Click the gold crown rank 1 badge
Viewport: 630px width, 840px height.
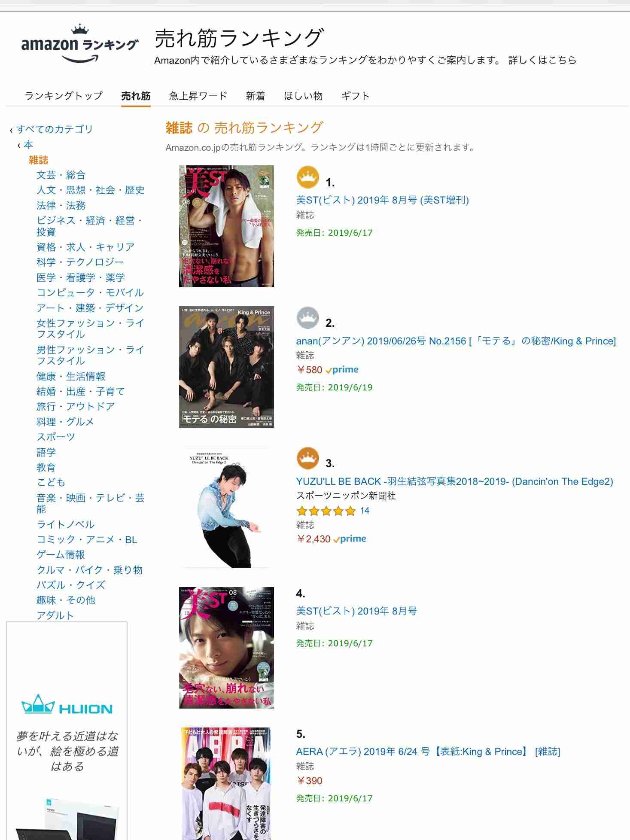pyautogui.click(x=307, y=177)
